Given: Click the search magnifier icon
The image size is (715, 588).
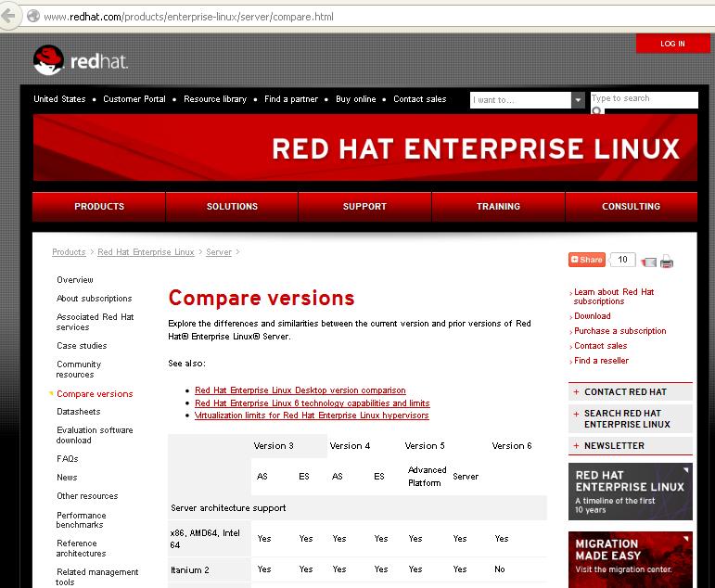Looking at the screenshot, I should (597, 111).
